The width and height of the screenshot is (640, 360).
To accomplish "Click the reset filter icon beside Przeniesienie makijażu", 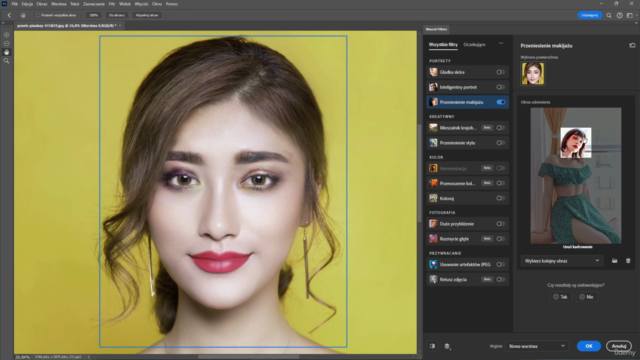I will pos(632,45).
